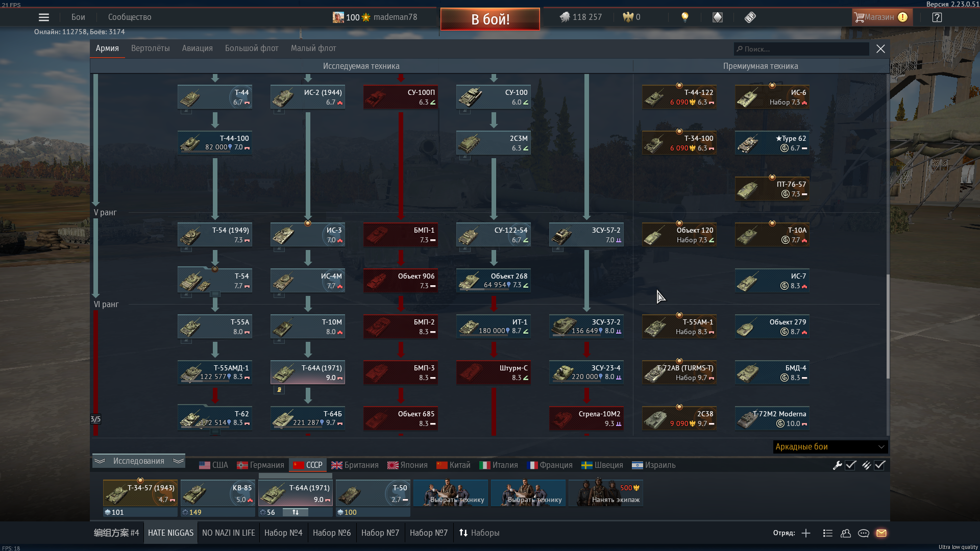Select the 编组方案 #4 preset tab

click(116, 533)
